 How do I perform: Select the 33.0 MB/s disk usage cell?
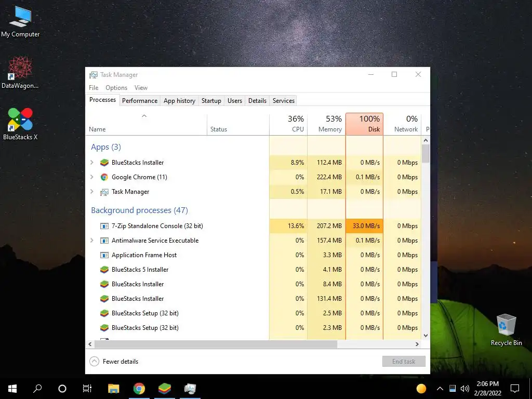point(364,226)
